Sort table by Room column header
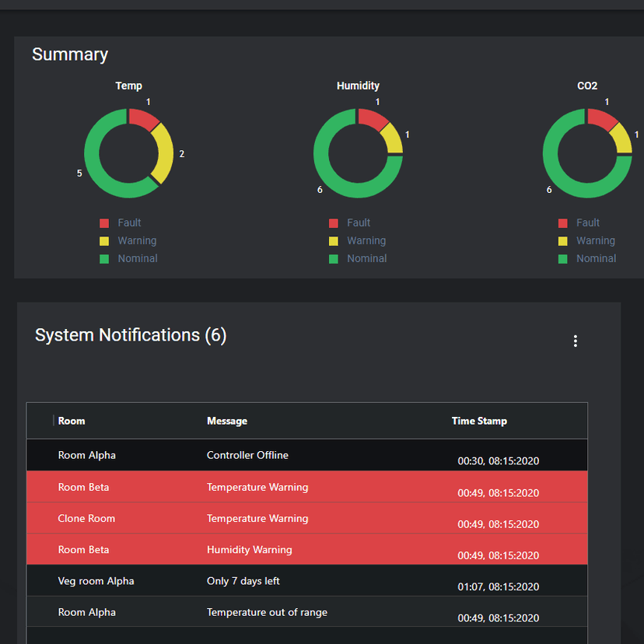This screenshot has height=644, width=644. pyautogui.click(x=72, y=421)
